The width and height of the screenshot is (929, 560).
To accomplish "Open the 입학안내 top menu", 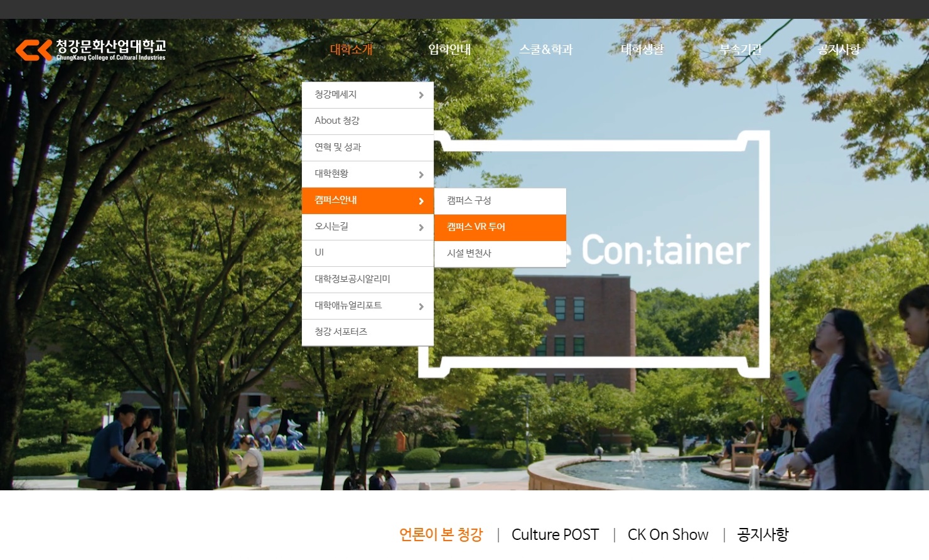I will 449,49.
